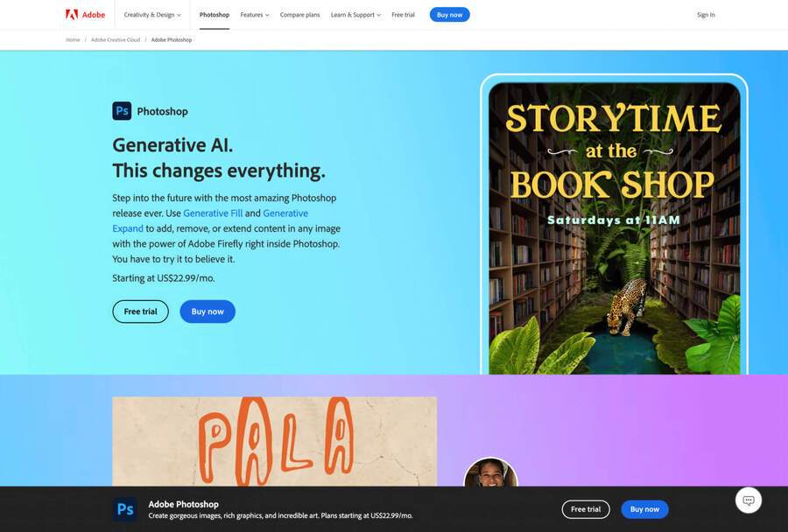Click the PALA poster image

(274, 442)
